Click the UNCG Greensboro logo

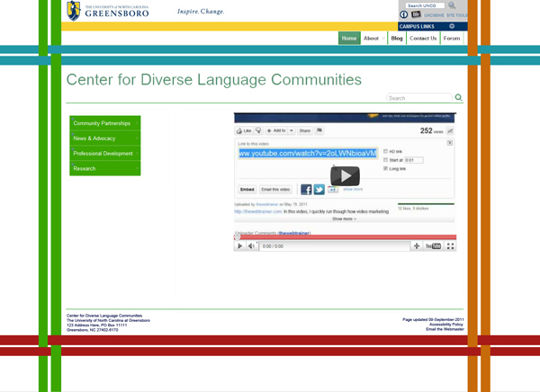(x=108, y=11)
